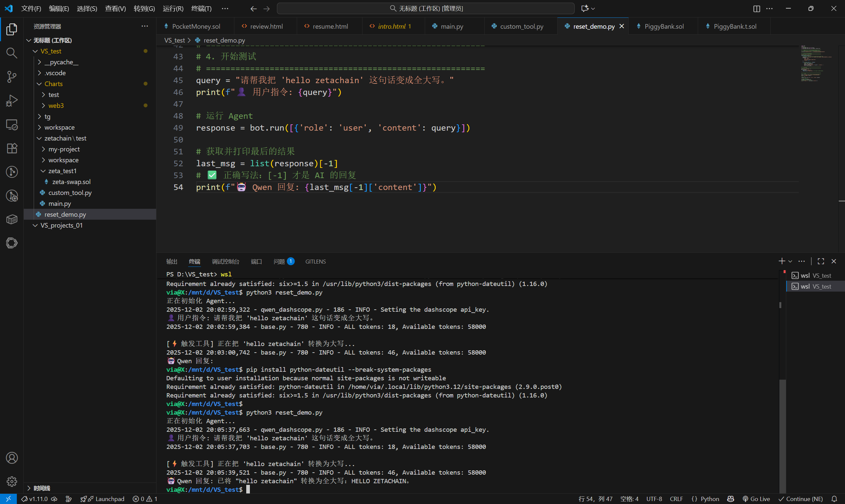Open the Accounts icon in activity bar
This screenshot has height=504, width=845.
click(x=12, y=458)
